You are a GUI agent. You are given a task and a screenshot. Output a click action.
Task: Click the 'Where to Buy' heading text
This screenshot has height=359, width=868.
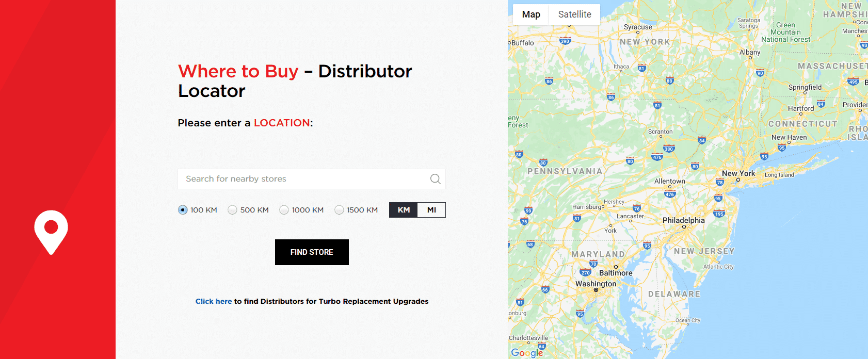tap(238, 71)
